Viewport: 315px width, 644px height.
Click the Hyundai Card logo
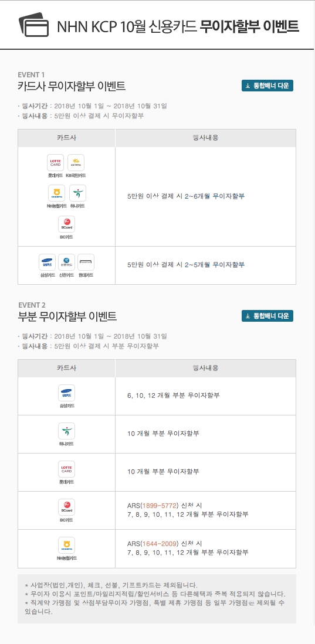coord(86,262)
